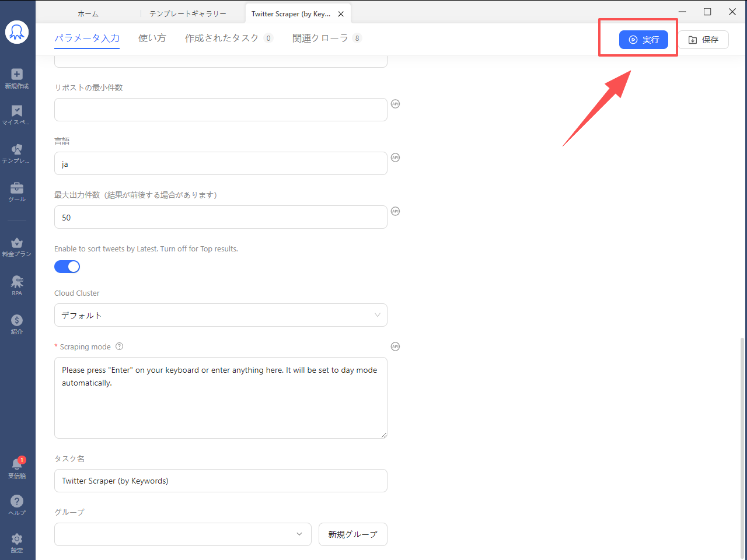Click the Scraping mode help icon
Screen dimensions: 747x560
point(120,346)
